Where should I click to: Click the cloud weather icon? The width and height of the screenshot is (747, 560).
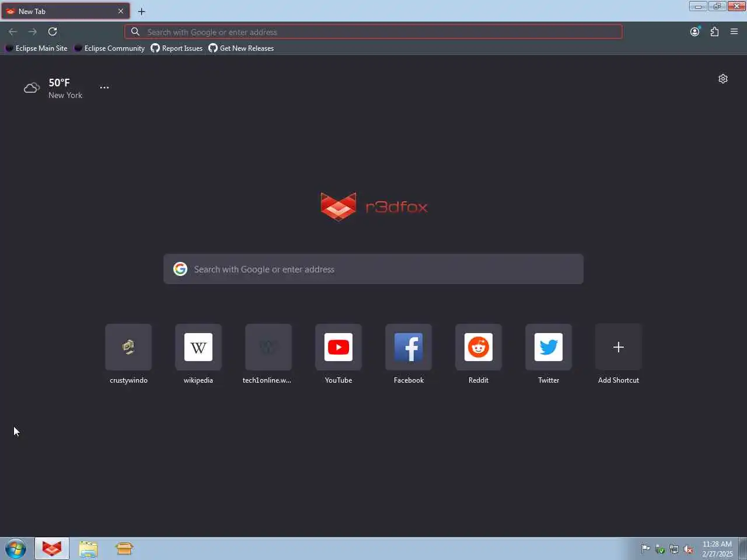click(x=32, y=88)
